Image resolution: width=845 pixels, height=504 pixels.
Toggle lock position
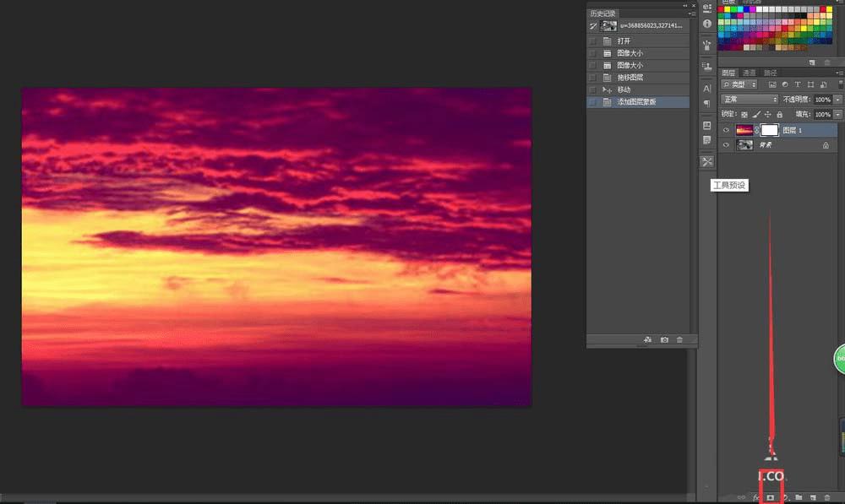768,115
